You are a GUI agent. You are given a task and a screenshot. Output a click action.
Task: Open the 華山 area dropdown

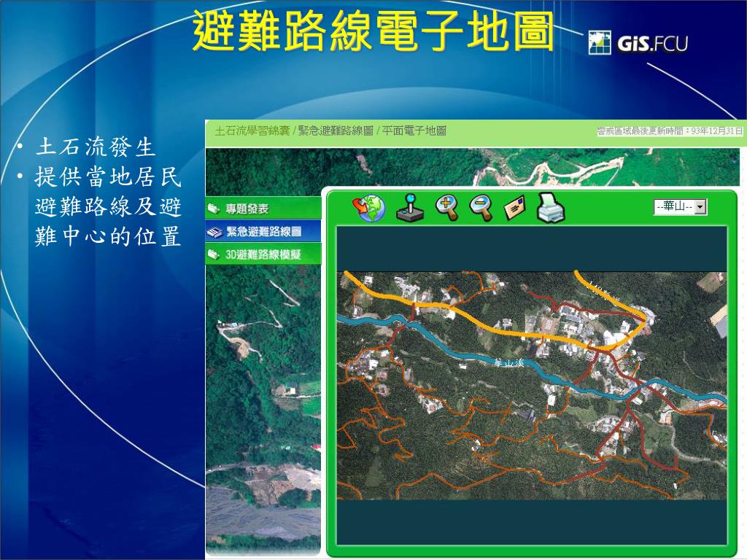click(x=681, y=206)
